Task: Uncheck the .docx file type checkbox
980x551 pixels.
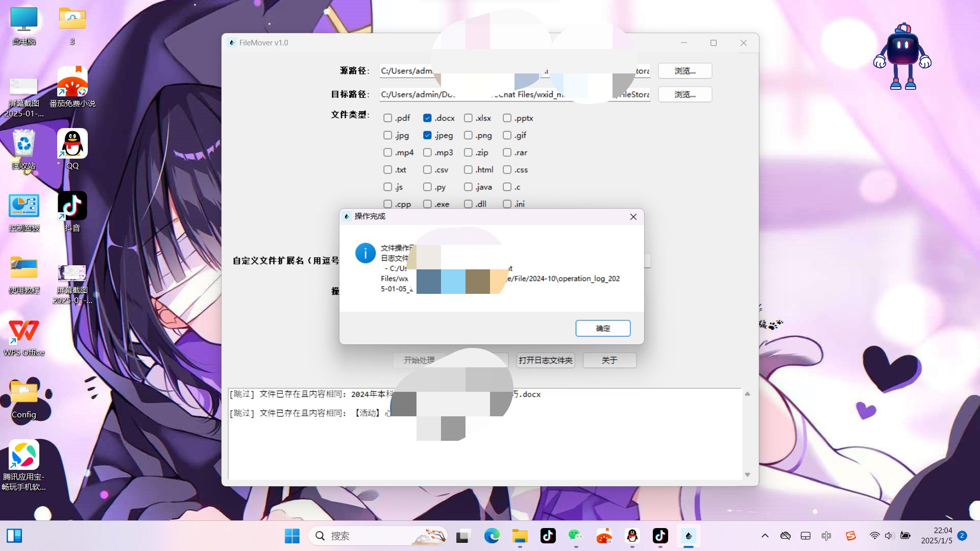Action: 427,118
